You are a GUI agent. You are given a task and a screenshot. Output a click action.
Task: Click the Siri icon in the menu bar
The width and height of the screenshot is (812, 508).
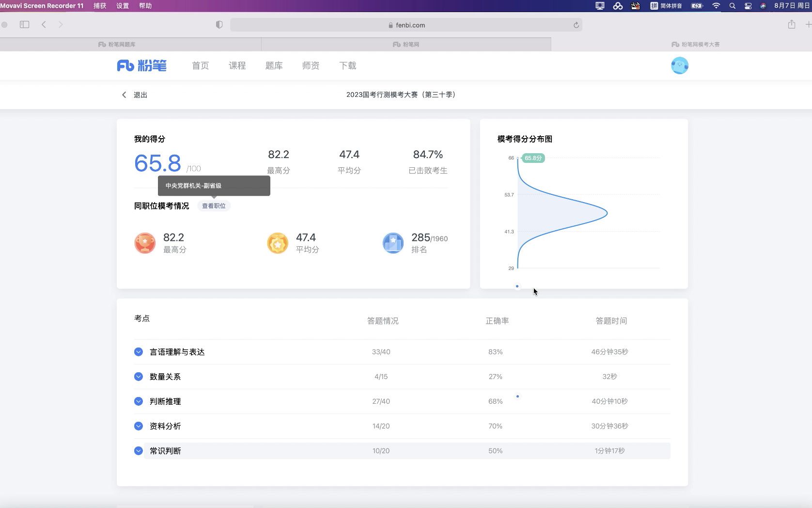point(763,6)
